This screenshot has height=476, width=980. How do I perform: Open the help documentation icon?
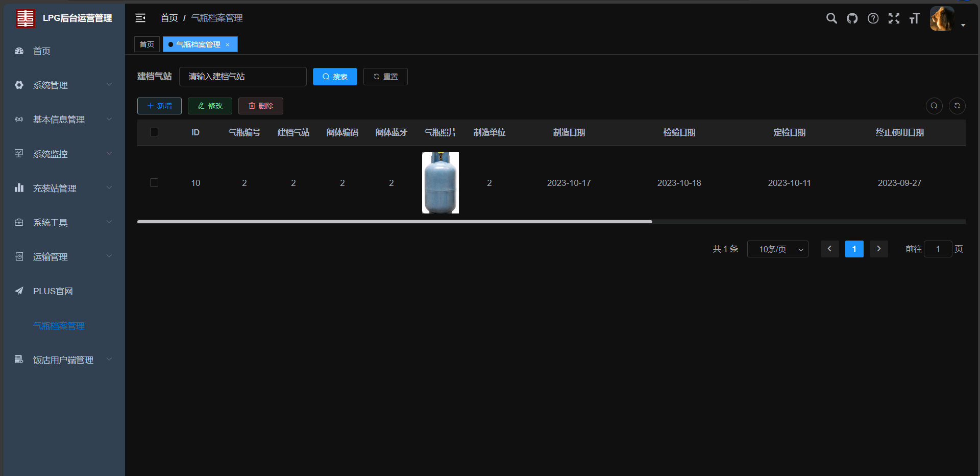coord(873,18)
